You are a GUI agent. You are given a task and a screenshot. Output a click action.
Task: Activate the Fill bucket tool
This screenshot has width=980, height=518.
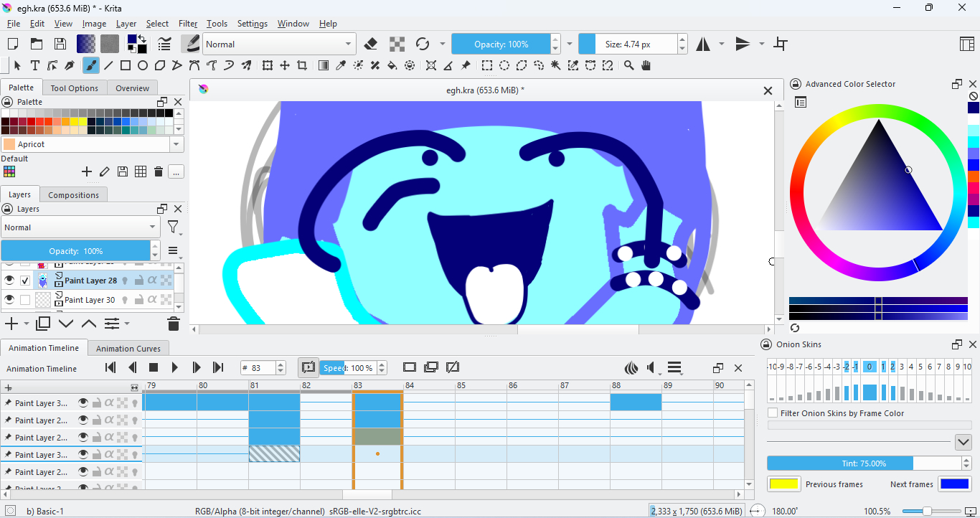pos(392,65)
